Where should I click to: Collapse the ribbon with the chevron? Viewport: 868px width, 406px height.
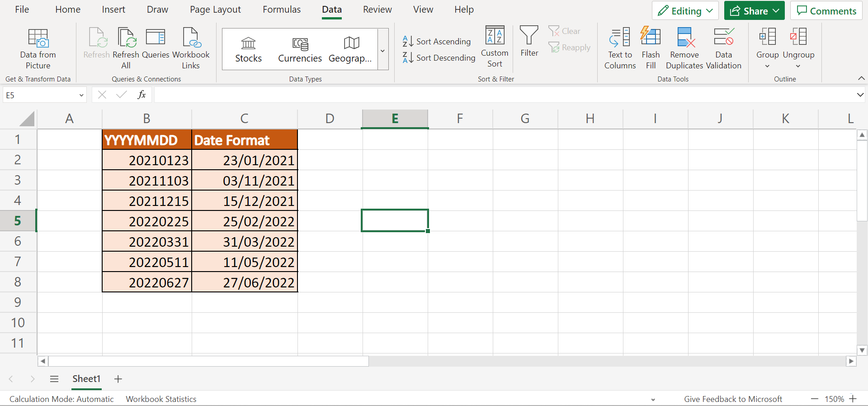[861, 78]
